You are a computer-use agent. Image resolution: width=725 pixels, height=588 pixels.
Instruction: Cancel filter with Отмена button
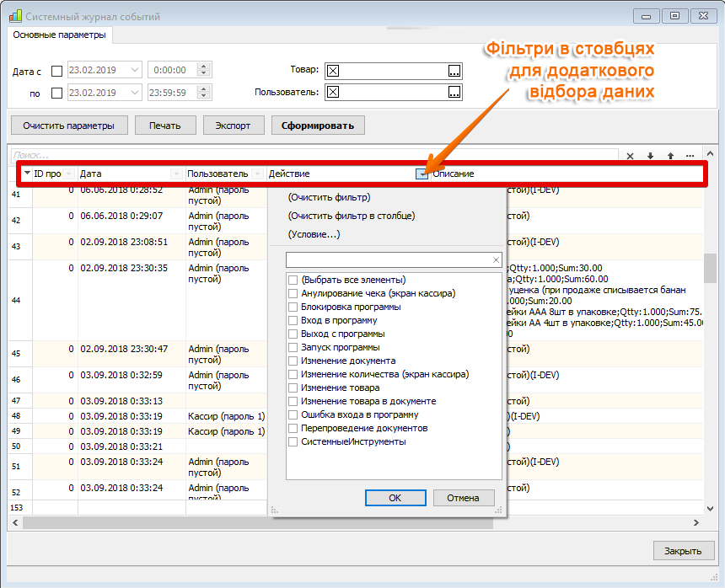pos(464,498)
